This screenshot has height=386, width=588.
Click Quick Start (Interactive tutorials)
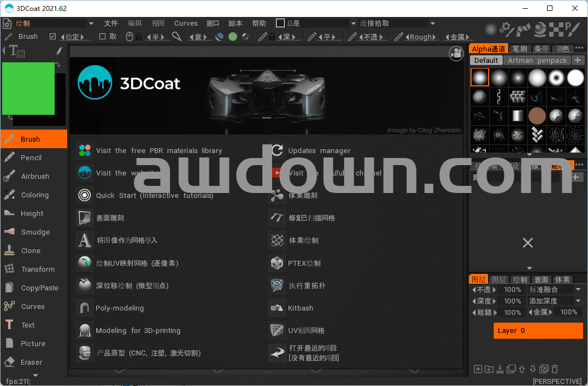(155, 195)
